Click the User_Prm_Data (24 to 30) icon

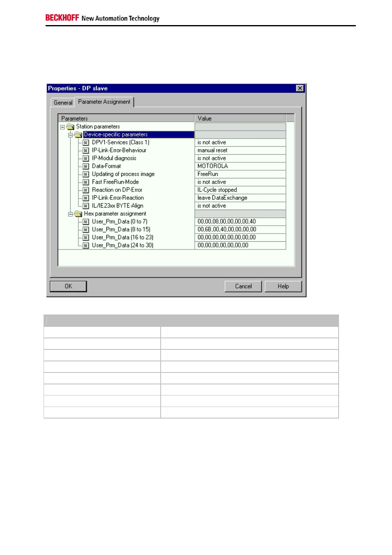point(86,245)
